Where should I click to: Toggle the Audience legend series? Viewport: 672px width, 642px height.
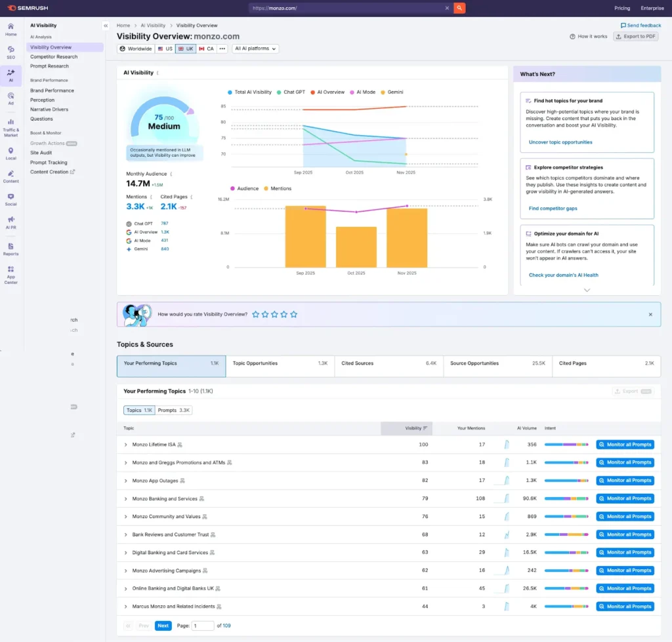(244, 188)
